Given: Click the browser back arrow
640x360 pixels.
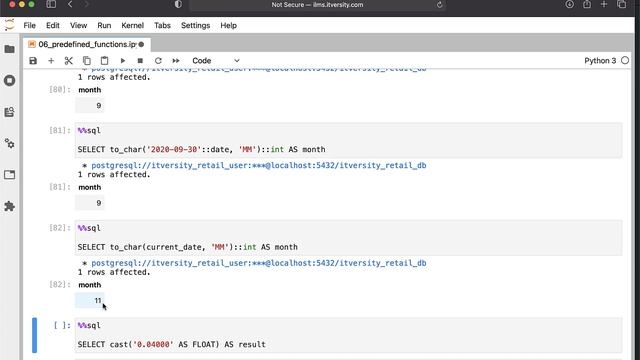Looking at the screenshot, I should pos(70,4).
